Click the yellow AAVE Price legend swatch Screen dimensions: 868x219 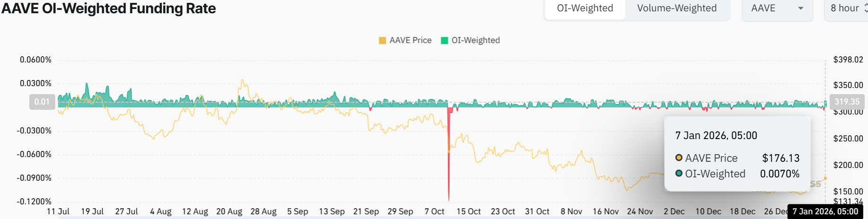pos(382,41)
